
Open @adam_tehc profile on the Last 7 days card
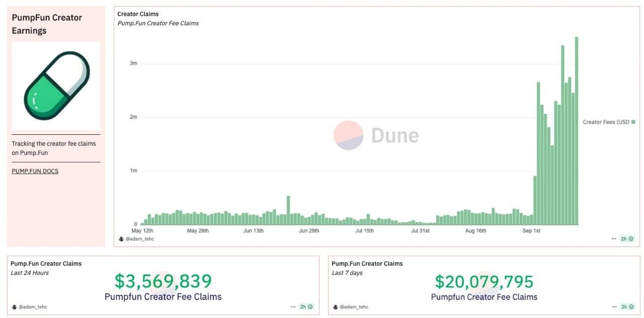354,306
